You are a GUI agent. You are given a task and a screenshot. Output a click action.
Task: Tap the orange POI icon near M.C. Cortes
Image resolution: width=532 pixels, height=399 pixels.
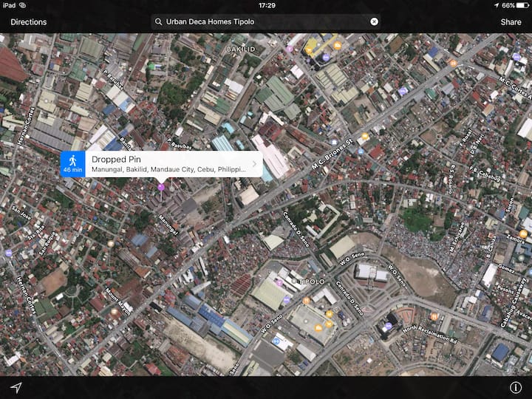click(453, 64)
